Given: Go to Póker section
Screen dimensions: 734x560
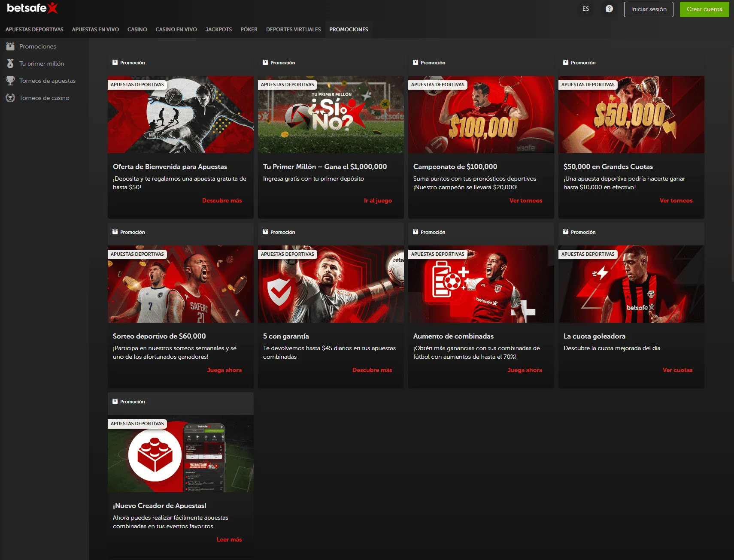Looking at the screenshot, I should (249, 30).
